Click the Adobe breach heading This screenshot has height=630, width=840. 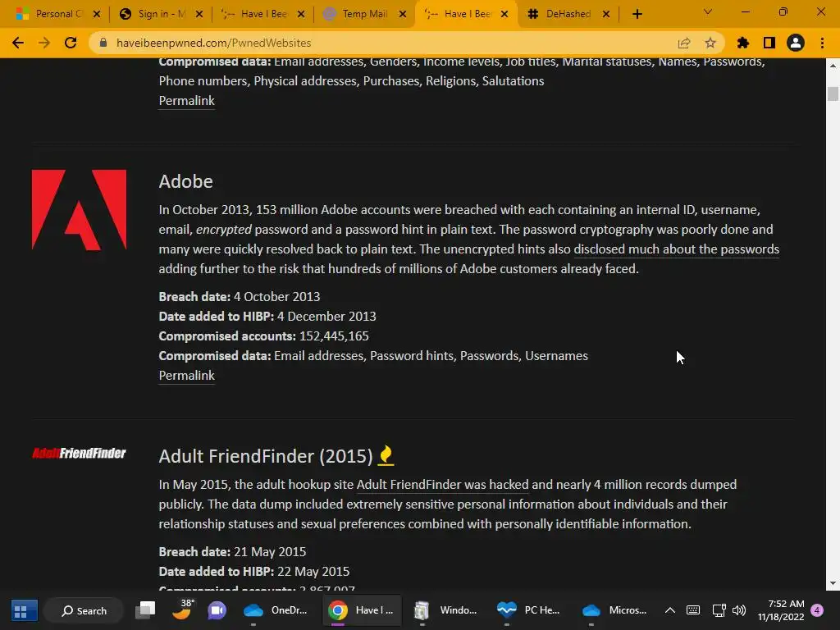[x=185, y=181]
